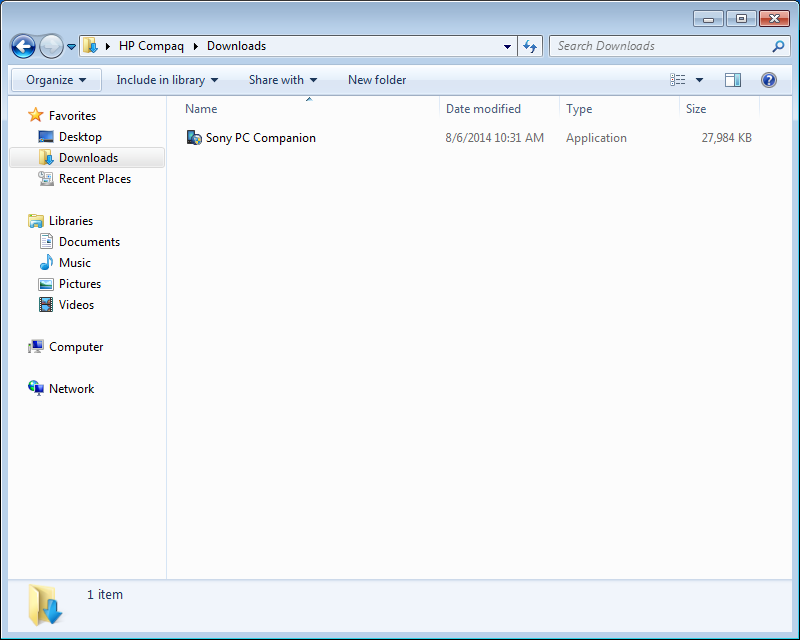Open Recent Places

point(95,179)
